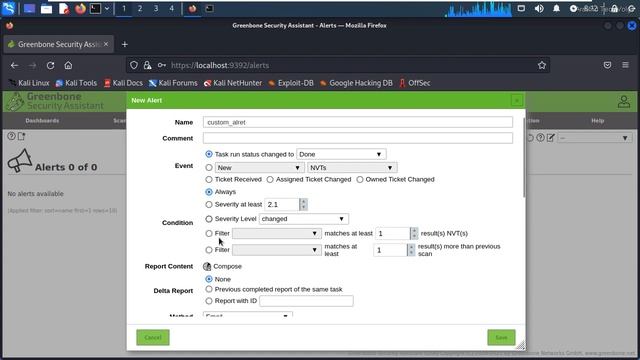The width and height of the screenshot is (640, 360).
Task: Open the Kali NetHunter bookmark
Action: [x=233, y=83]
